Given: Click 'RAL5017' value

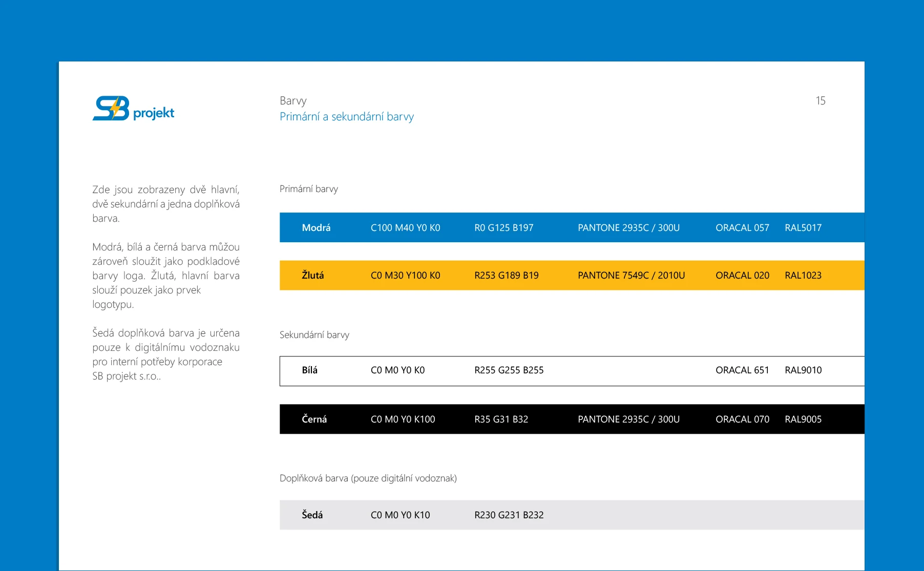Looking at the screenshot, I should [803, 228].
